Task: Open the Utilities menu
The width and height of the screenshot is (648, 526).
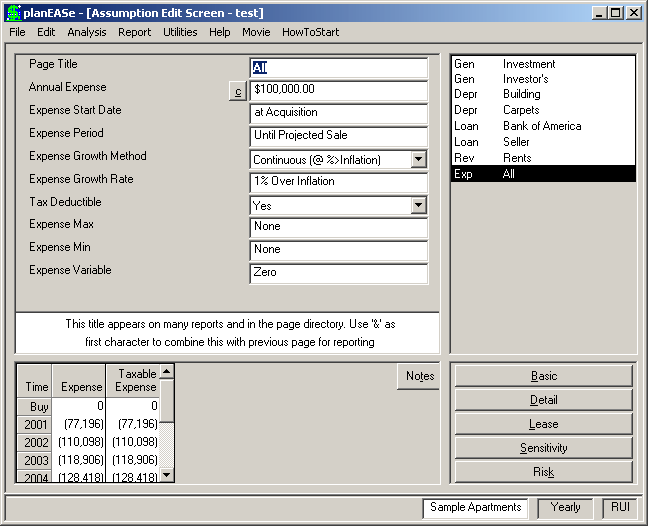Action: [180, 32]
